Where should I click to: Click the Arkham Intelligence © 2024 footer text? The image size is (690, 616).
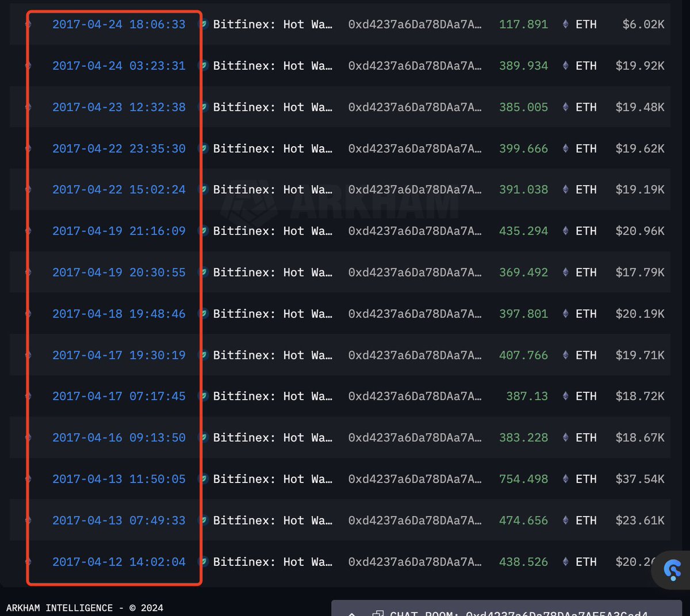point(85,608)
